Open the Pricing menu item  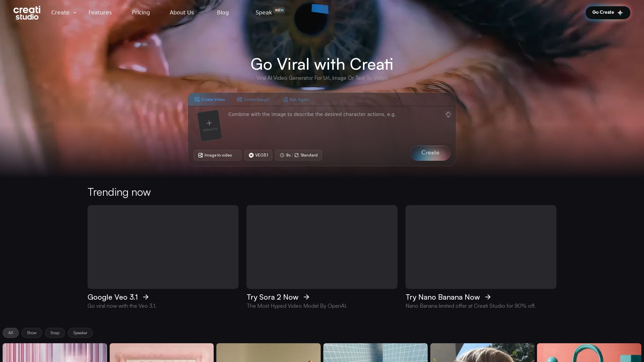coord(141,12)
